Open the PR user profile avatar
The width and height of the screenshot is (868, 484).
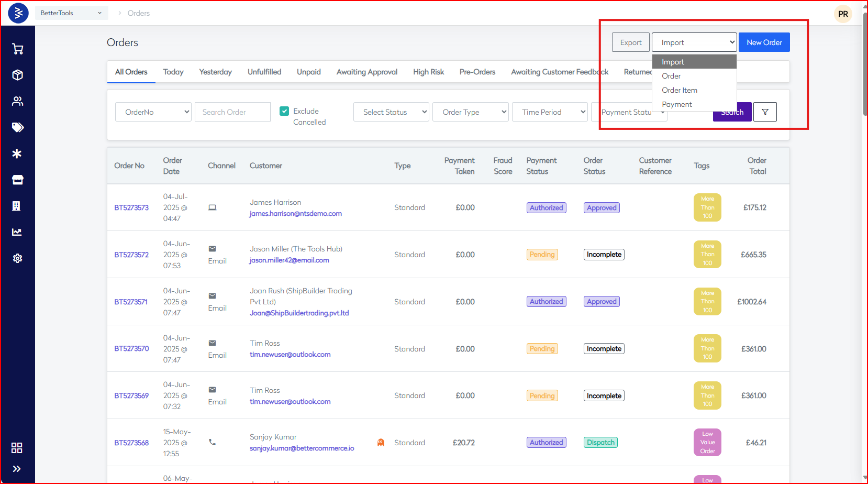pyautogui.click(x=843, y=14)
